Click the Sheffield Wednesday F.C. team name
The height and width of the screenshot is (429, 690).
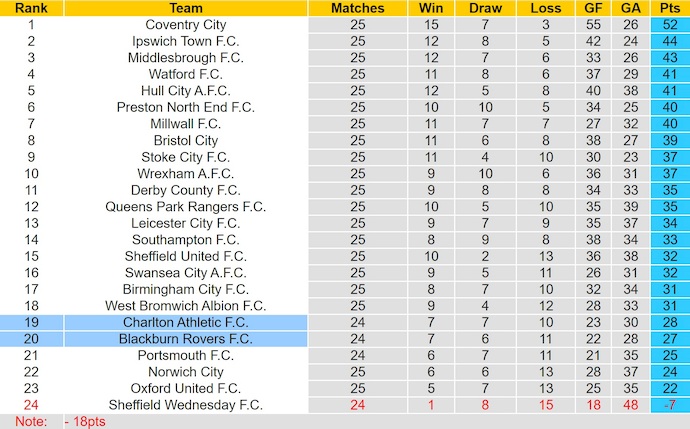pos(185,405)
